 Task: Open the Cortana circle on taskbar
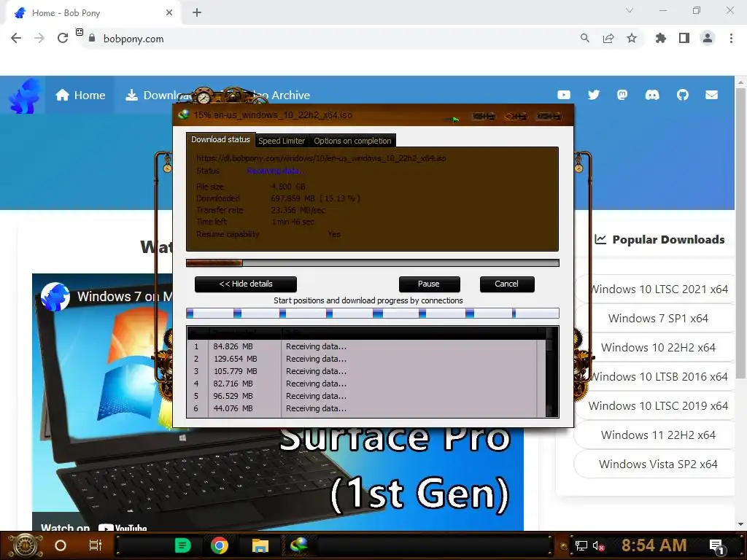(61, 545)
